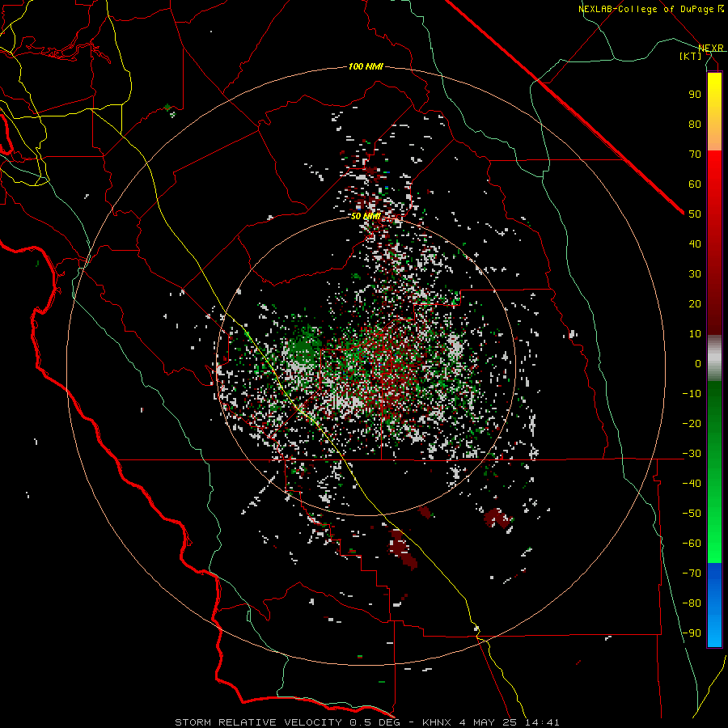Viewport: 728px width, 728px height.
Task: Click the -50 value on the velocity scale
Action: [692, 514]
